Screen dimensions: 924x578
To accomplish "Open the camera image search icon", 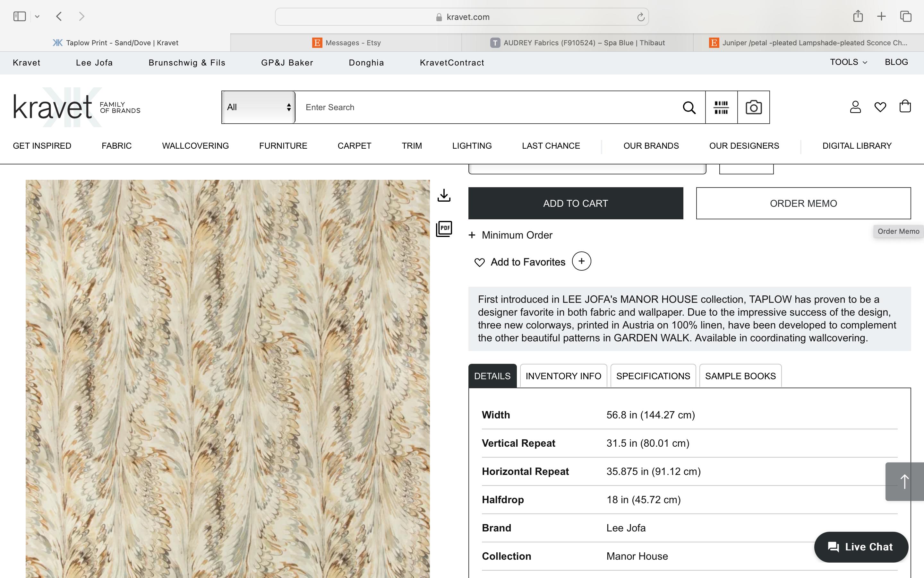I will click(x=753, y=108).
